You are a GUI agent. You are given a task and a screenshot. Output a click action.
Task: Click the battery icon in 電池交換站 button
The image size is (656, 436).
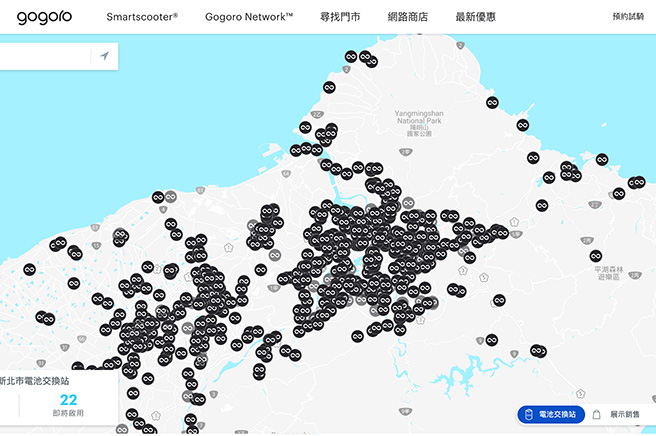pyautogui.click(x=527, y=415)
